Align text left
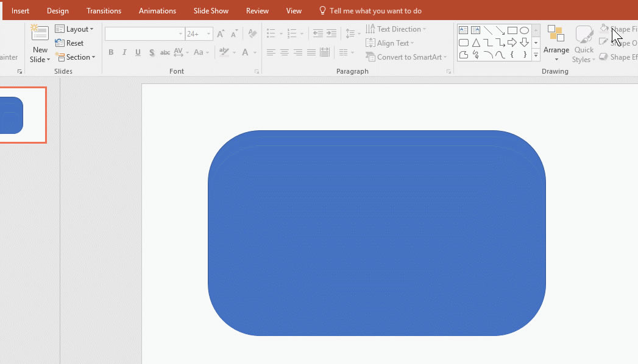This screenshot has height=364, width=638. point(271,52)
